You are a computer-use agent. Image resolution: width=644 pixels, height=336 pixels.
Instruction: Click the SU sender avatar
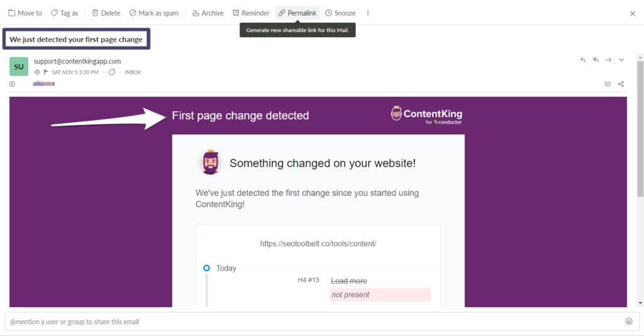19,67
